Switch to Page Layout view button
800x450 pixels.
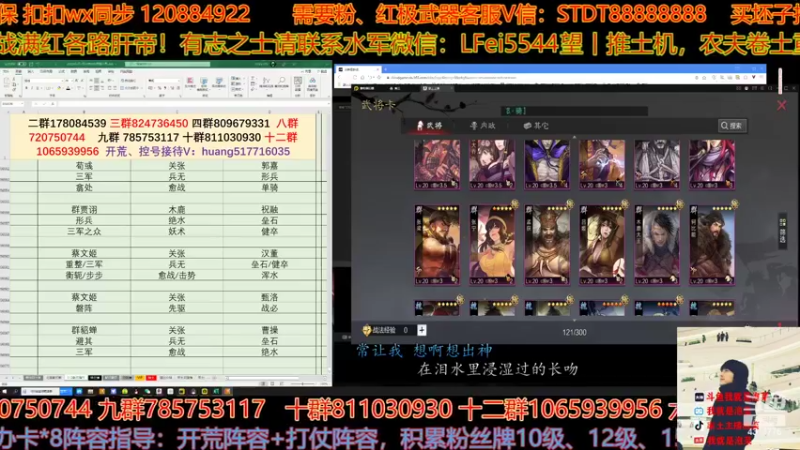coord(272,383)
